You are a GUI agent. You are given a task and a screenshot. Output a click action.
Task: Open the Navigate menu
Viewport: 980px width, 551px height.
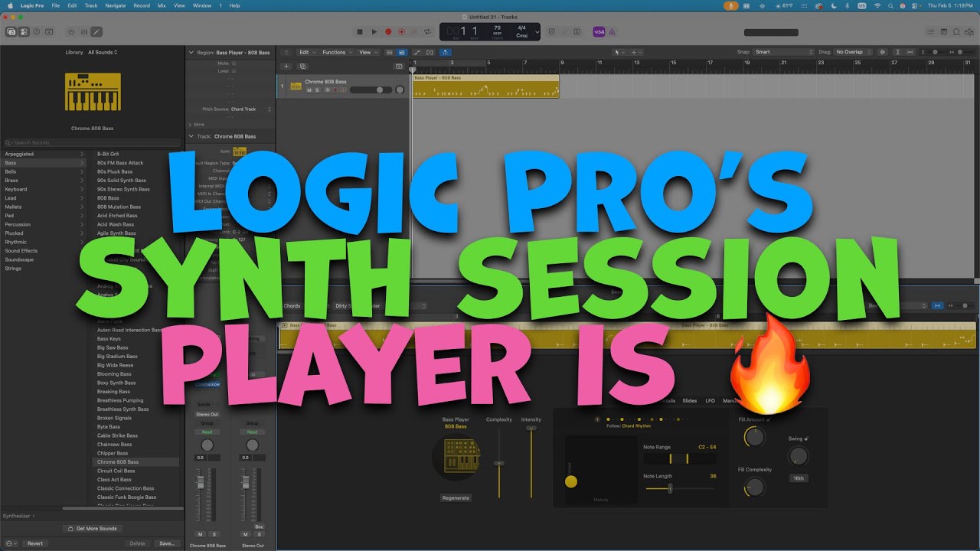(116, 5)
